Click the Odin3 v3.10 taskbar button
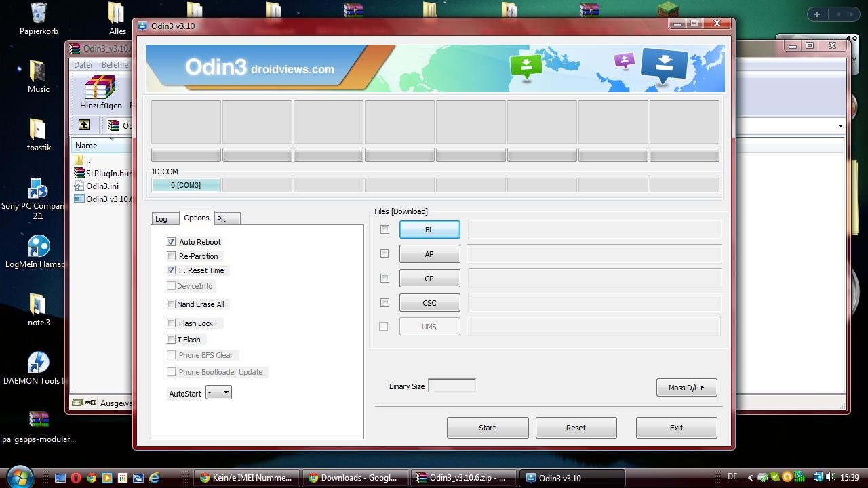 [572, 478]
